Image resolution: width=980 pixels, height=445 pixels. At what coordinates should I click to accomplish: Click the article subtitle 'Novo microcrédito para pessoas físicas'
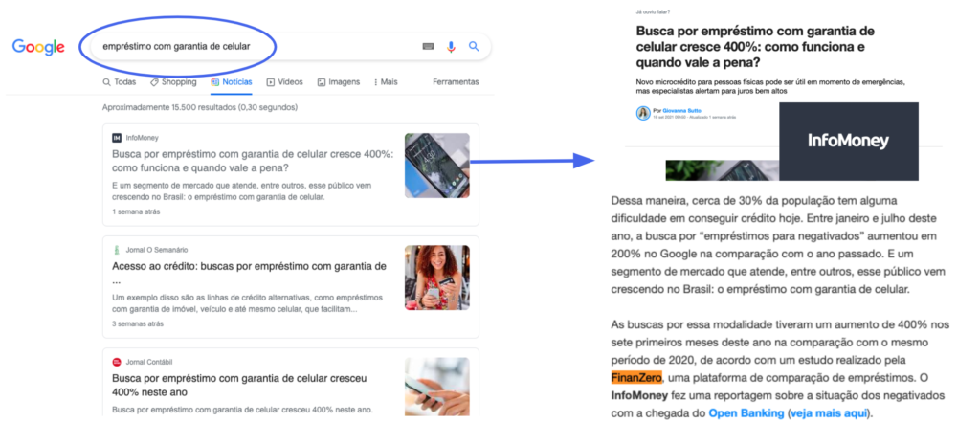point(770,87)
